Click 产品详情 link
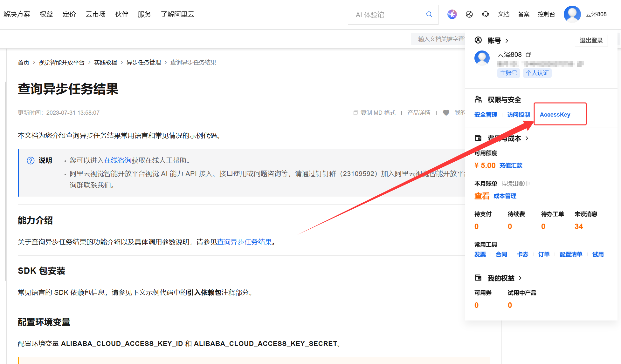 coord(419,113)
